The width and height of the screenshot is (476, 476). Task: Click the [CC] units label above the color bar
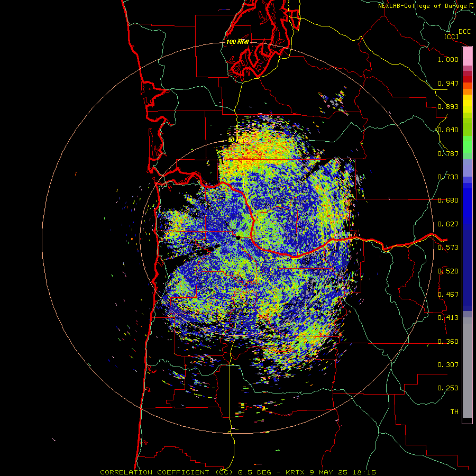click(x=451, y=36)
